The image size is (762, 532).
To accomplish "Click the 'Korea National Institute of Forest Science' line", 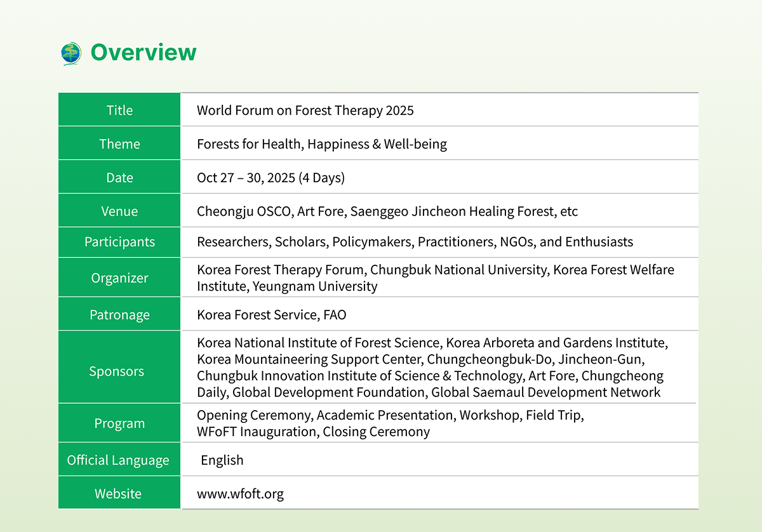I will click(432, 343).
